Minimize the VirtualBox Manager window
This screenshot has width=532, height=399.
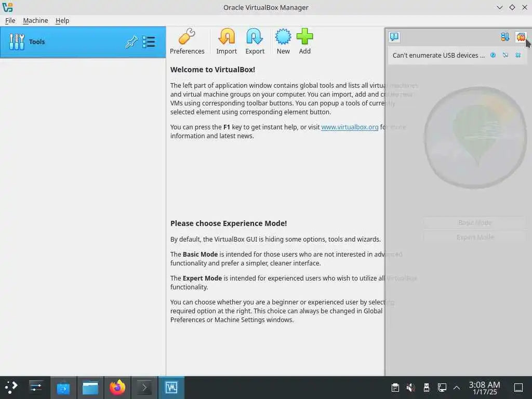click(x=499, y=7)
